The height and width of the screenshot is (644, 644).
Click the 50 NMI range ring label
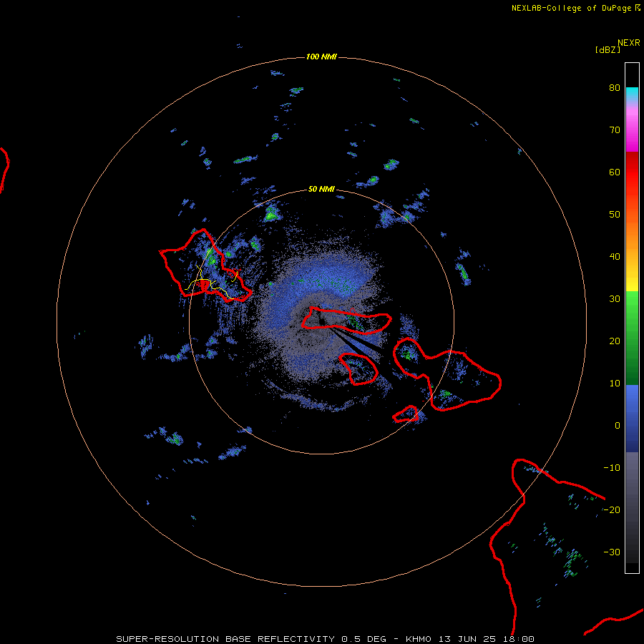coord(321,189)
